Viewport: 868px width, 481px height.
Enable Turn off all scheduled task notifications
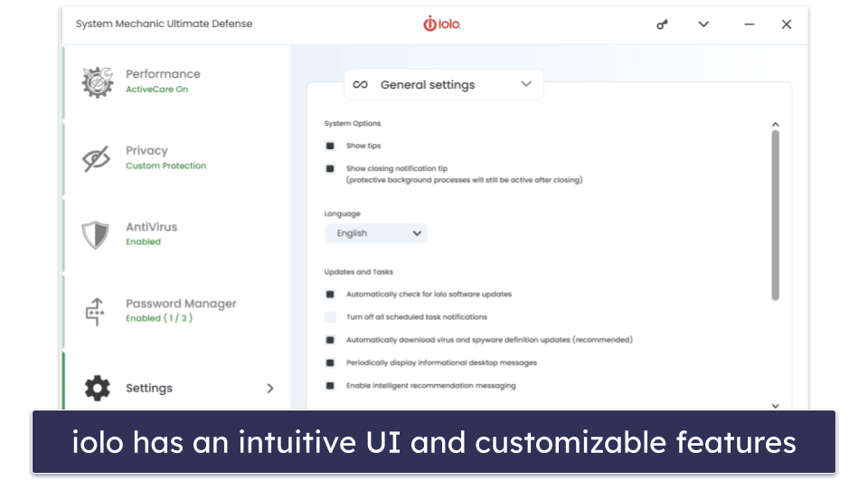330,317
